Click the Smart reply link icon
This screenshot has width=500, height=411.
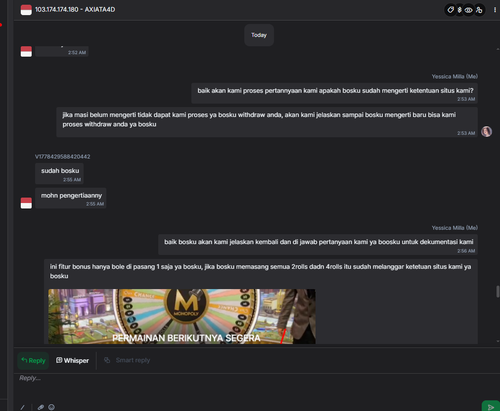coord(107,360)
